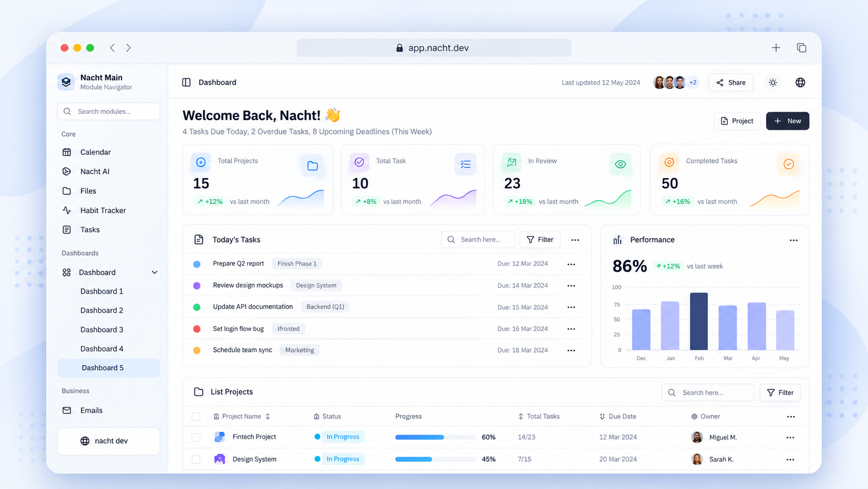
Task: Click the folder icon on Total Projects card
Action: pyautogui.click(x=312, y=166)
